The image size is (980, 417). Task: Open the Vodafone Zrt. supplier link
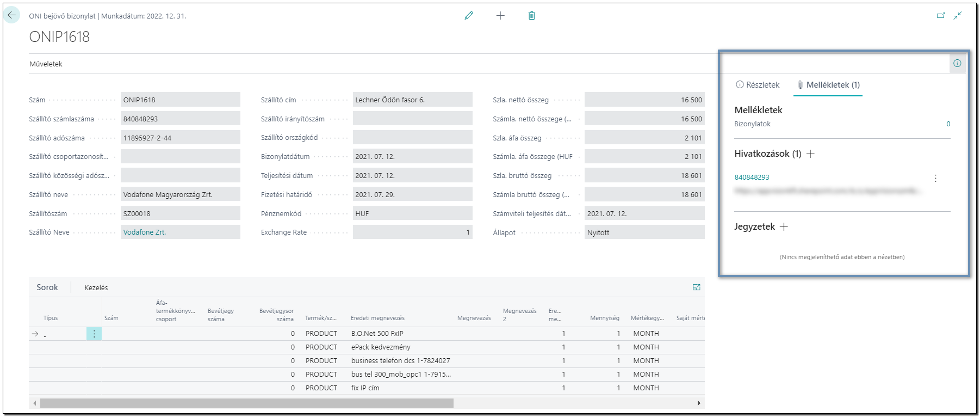point(145,232)
